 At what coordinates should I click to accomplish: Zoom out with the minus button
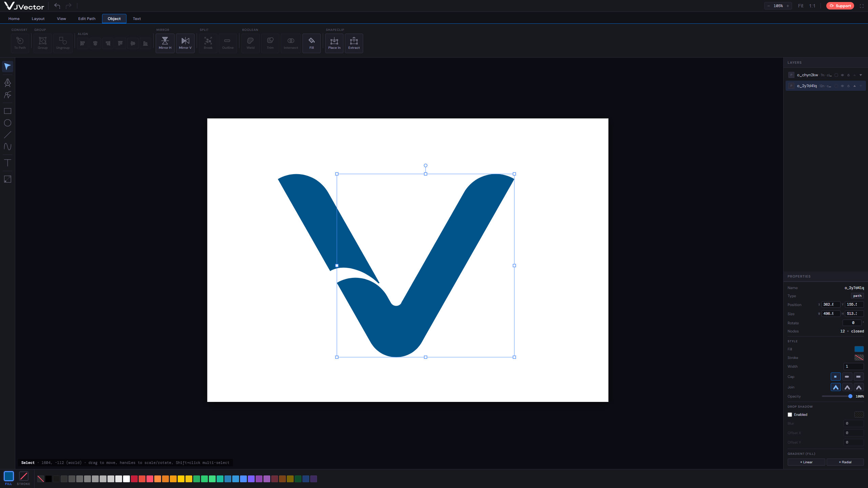[x=769, y=6]
